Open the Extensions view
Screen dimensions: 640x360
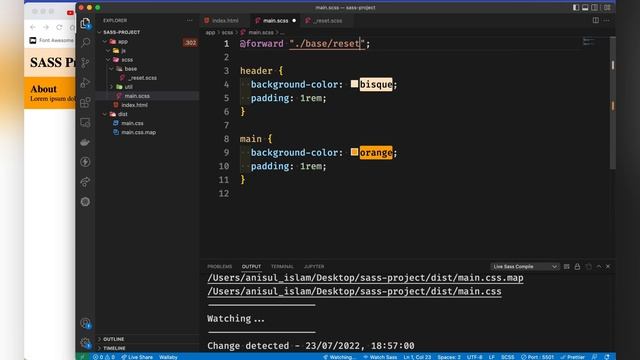pos(85,102)
